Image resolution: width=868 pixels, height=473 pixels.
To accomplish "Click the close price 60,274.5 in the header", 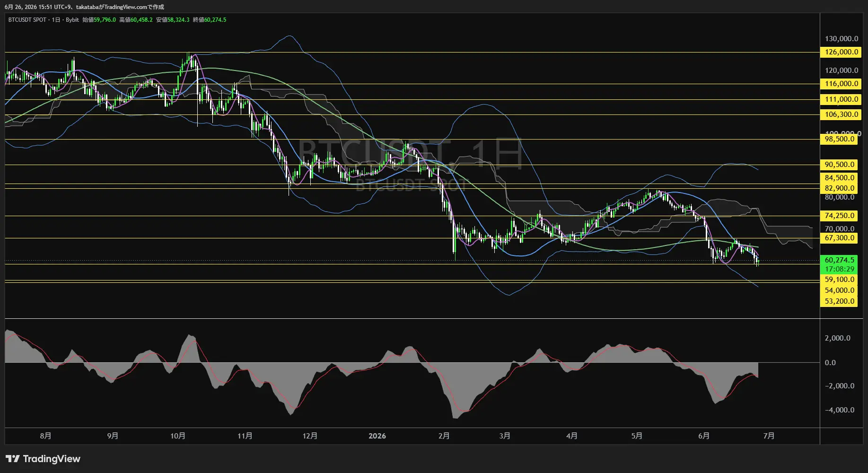I will 215,20.
